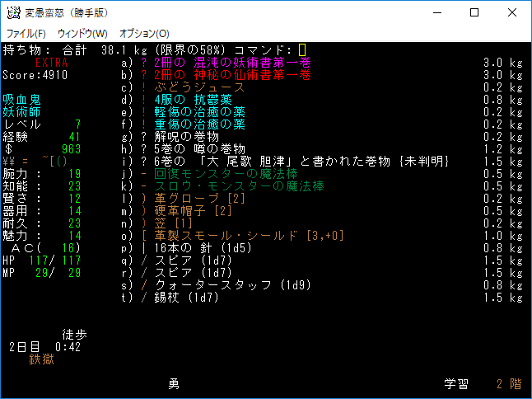Select the 解呪の巻物 scroll entry

187,137
